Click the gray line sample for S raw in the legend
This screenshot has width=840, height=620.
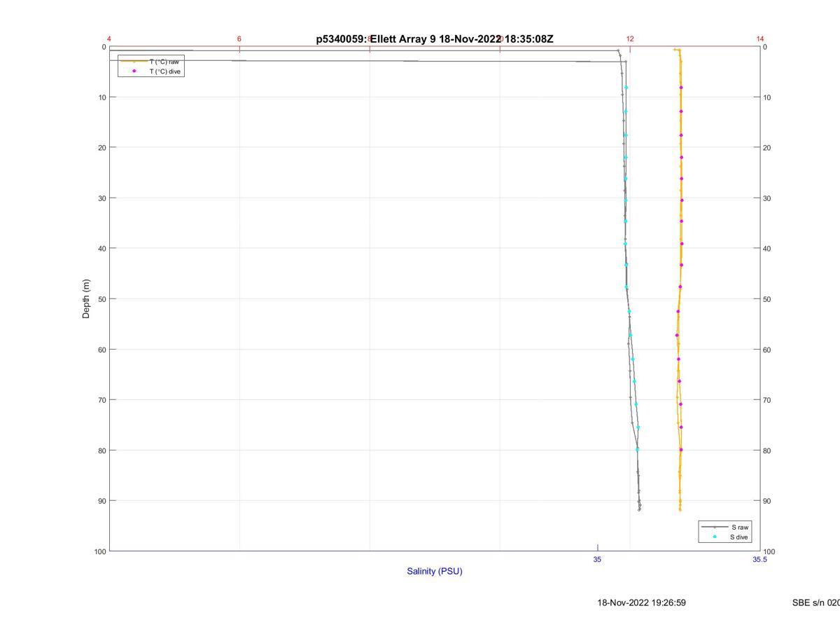(714, 527)
